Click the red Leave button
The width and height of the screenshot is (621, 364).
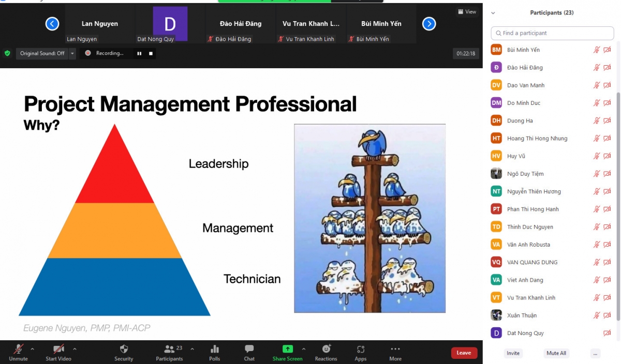[464, 353]
